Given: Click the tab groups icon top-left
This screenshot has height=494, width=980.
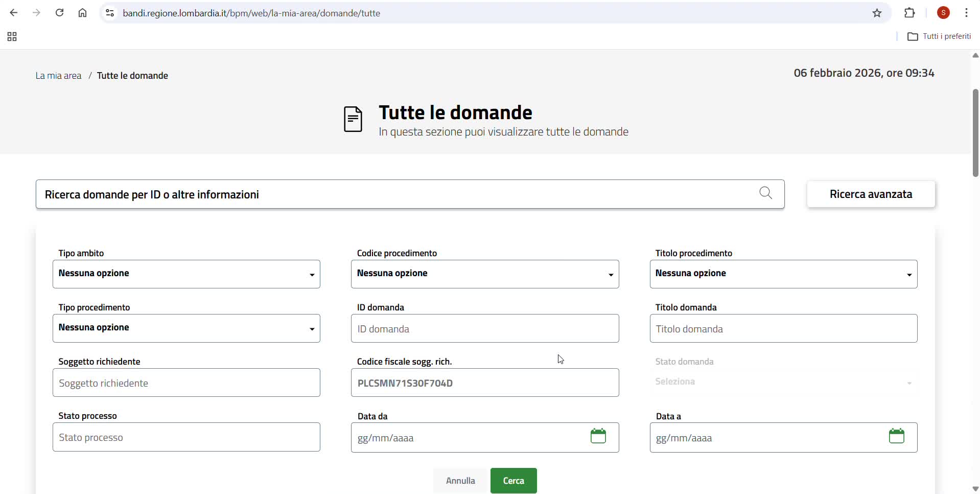Looking at the screenshot, I should (x=11, y=36).
